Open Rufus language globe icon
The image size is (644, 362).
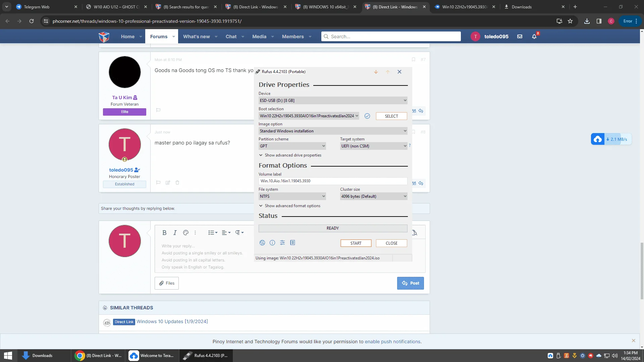[262, 243]
